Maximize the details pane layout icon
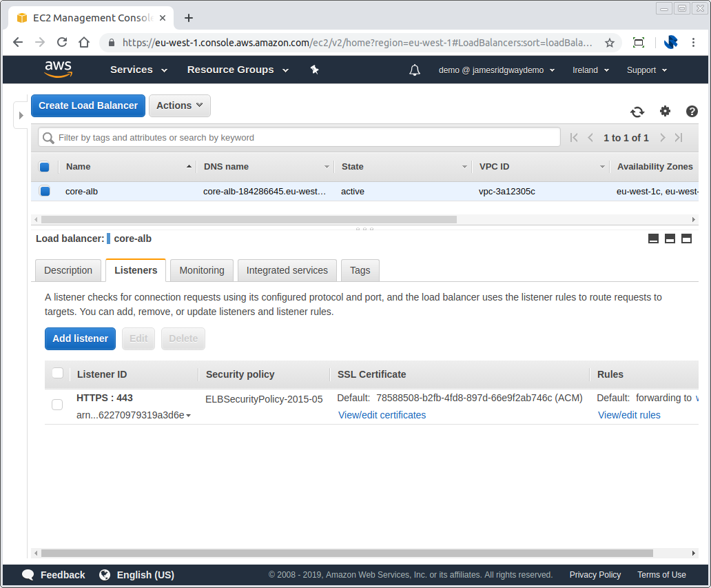Viewport: 711px width, 588px height. click(x=686, y=239)
